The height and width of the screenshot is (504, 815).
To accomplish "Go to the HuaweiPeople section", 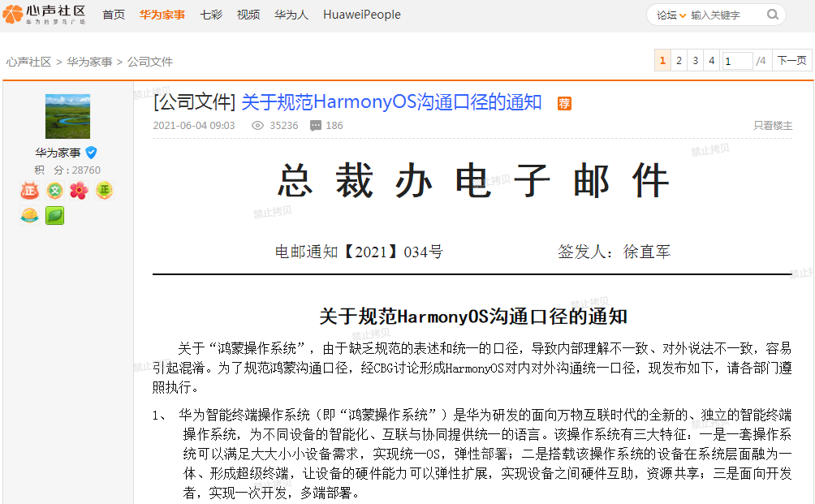I will pos(361,15).
